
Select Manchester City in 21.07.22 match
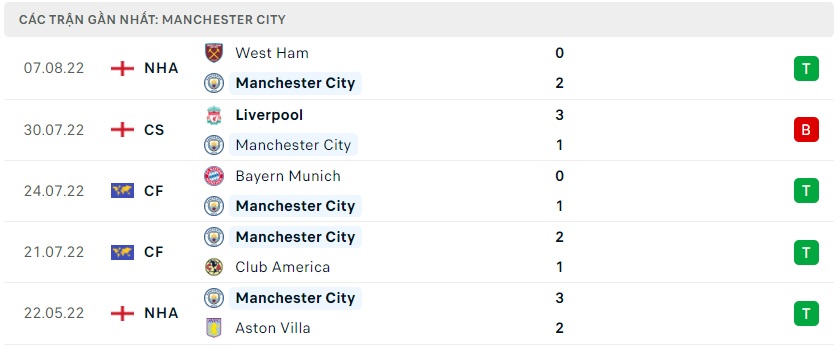click(295, 237)
